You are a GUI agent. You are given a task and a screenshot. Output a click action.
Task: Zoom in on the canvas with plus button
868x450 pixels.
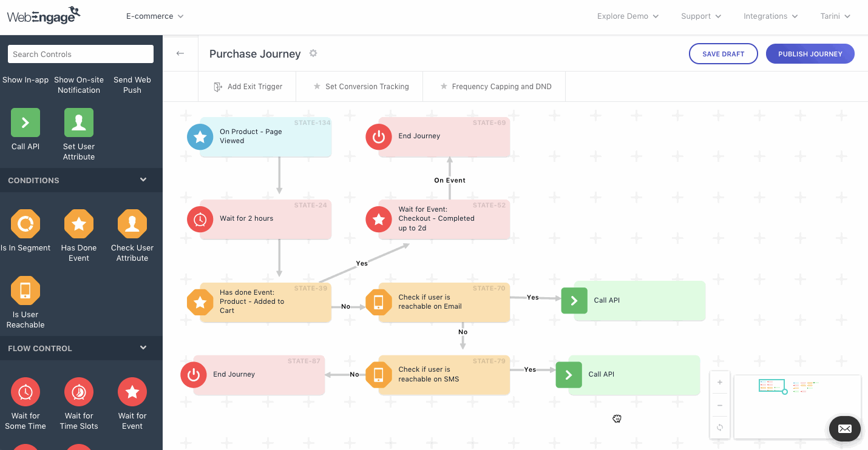click(x=720, y=383)
